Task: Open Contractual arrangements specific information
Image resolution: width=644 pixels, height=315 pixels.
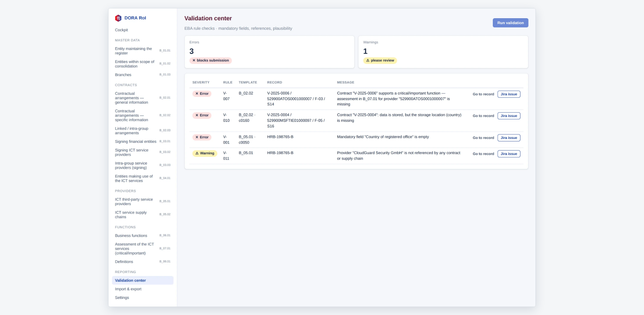Action: pos(142,115)
